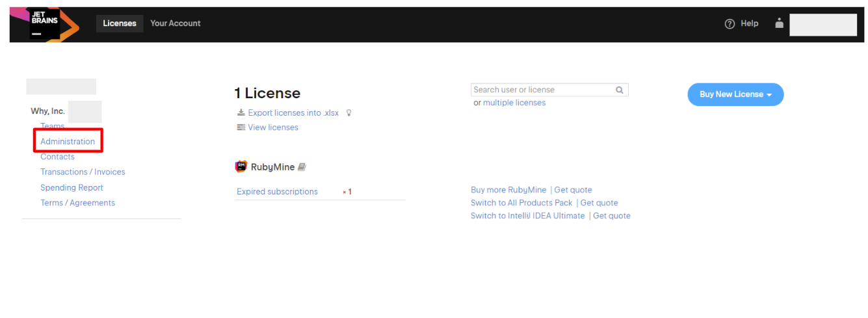Click Buy more RubyMine
Screen dimensions: 868x318
tap(508, 190)
